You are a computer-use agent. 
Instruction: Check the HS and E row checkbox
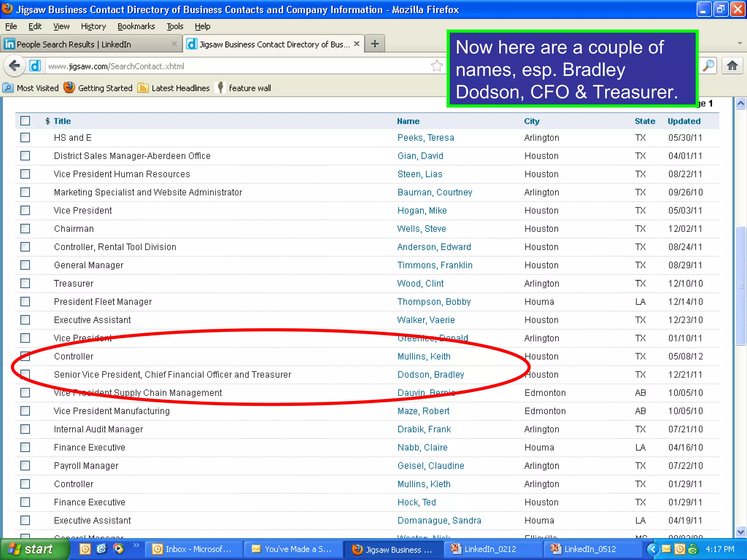click(x=25, y=137)
